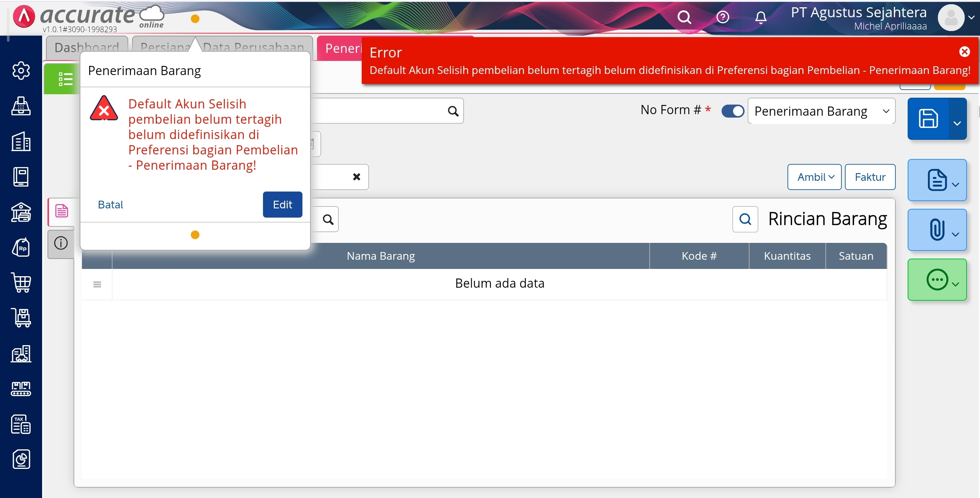Close the red Error notification
Screen dimensions: 980x498
[x=964, y=52]
